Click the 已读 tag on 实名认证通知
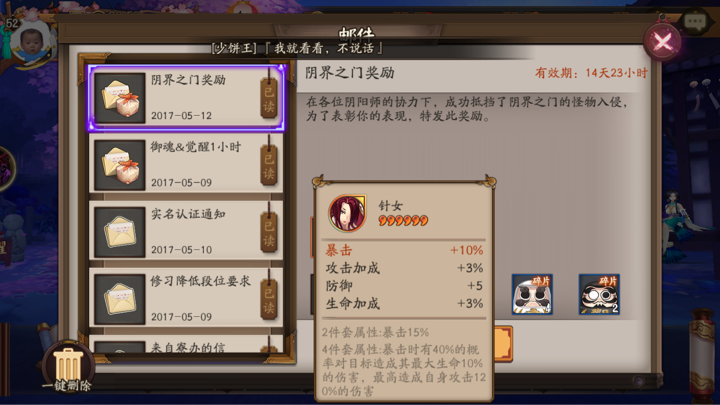The width and height of the screenshot is (720, 405). [269, 232]
